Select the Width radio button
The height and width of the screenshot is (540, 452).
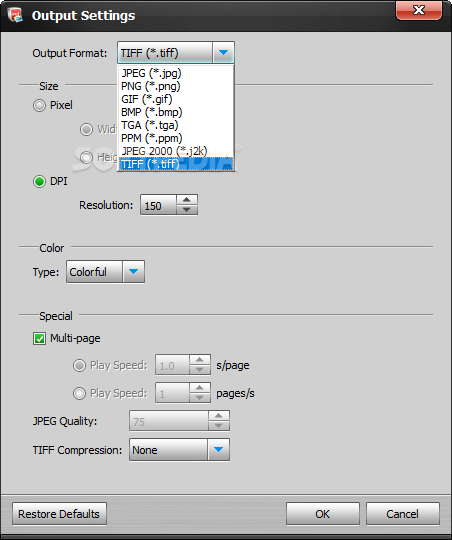pos(86,129)
